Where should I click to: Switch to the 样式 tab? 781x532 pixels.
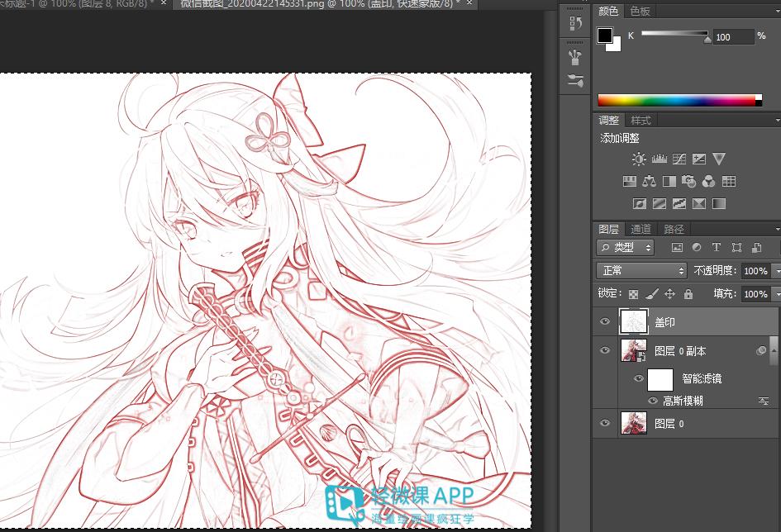click(641, 121)
